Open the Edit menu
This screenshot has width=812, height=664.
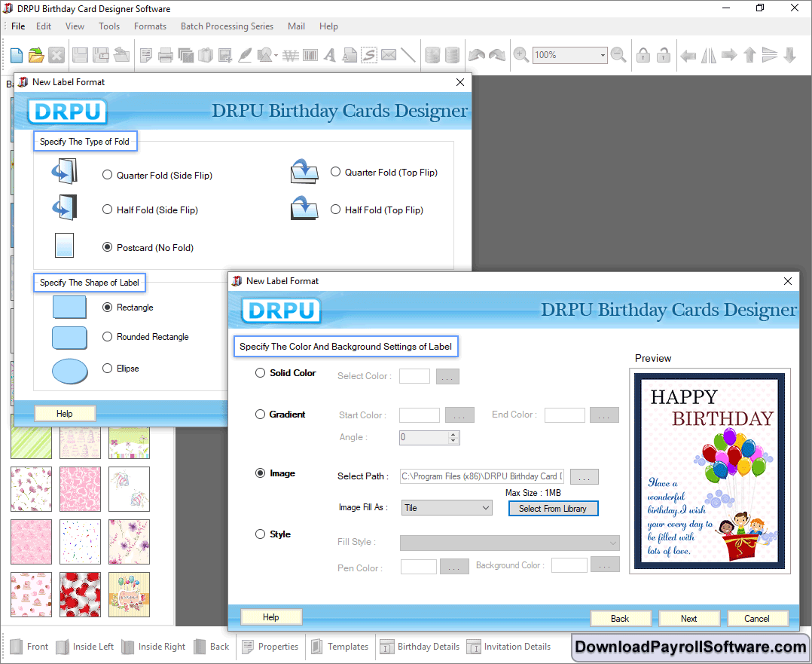coord(44,26)
